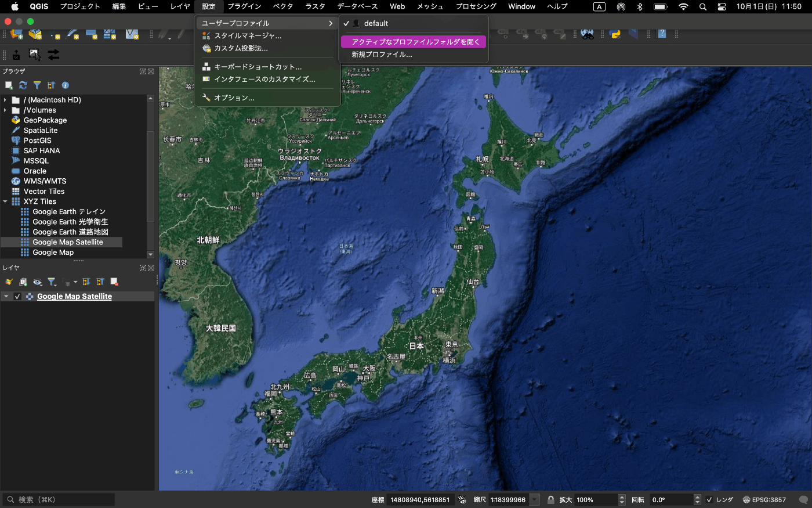The image size is (812, 508).
Task: Select Google Earth 道路地図 tile item
Action: coord(70,232)
